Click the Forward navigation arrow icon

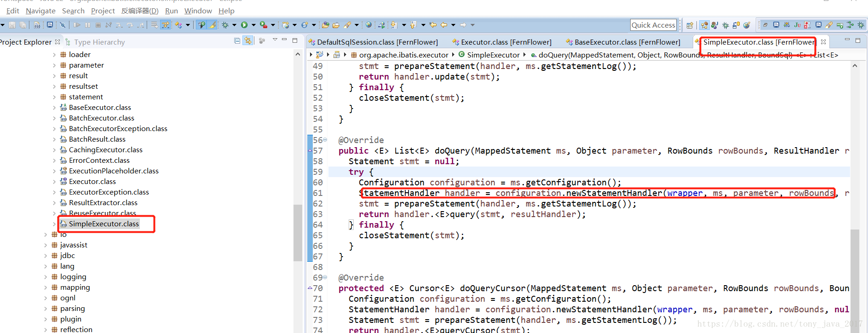pyautogui.click(x=463, y=25)
